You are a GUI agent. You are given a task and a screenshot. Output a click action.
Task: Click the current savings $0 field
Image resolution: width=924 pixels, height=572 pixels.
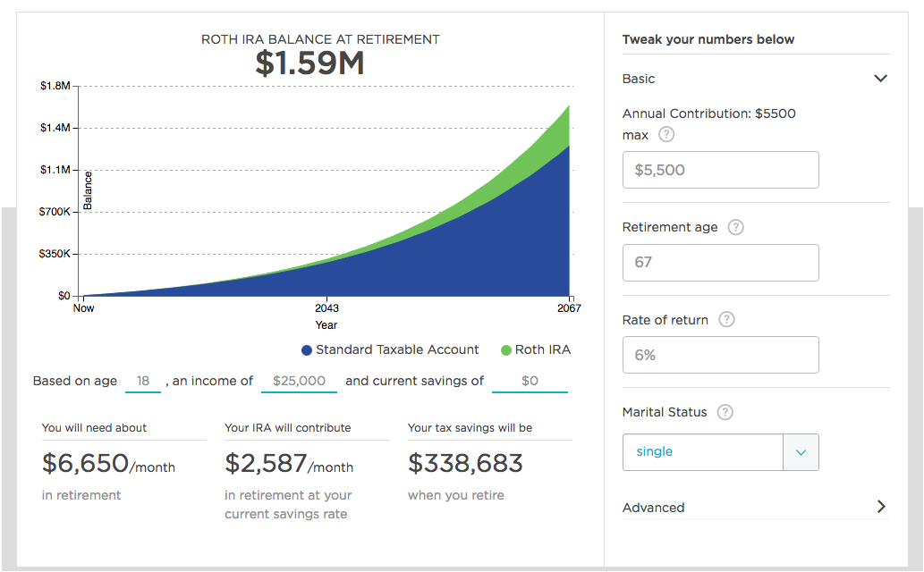tap(530, 381)
